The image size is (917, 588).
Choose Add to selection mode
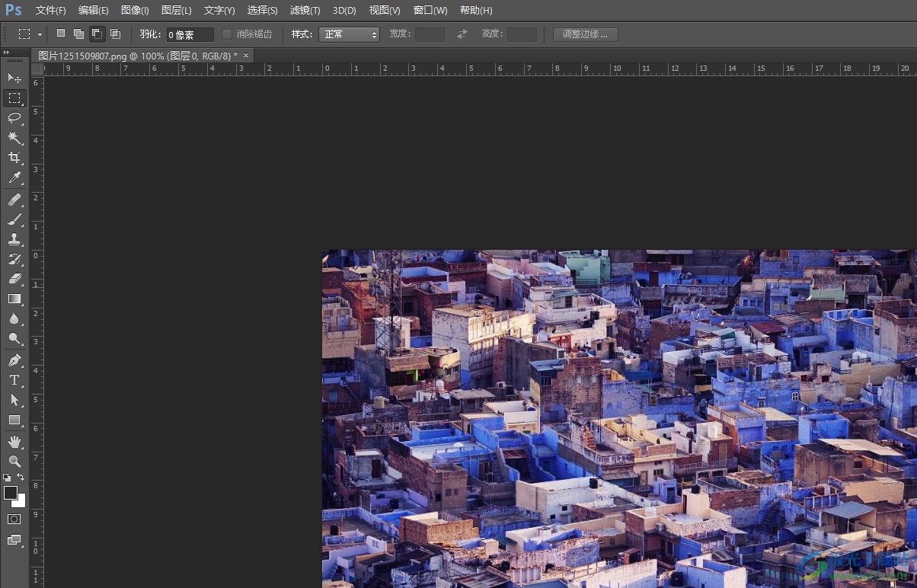coord(78,34)
